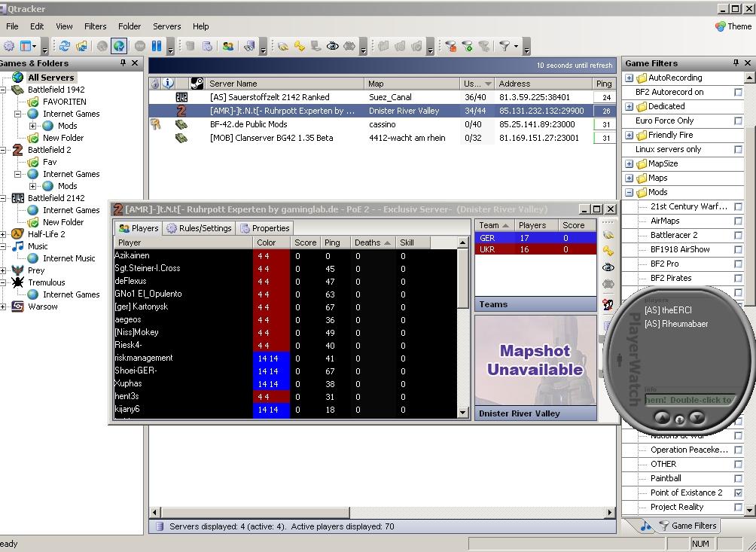Click the music note tab icon at bottom right

[646, 526]
